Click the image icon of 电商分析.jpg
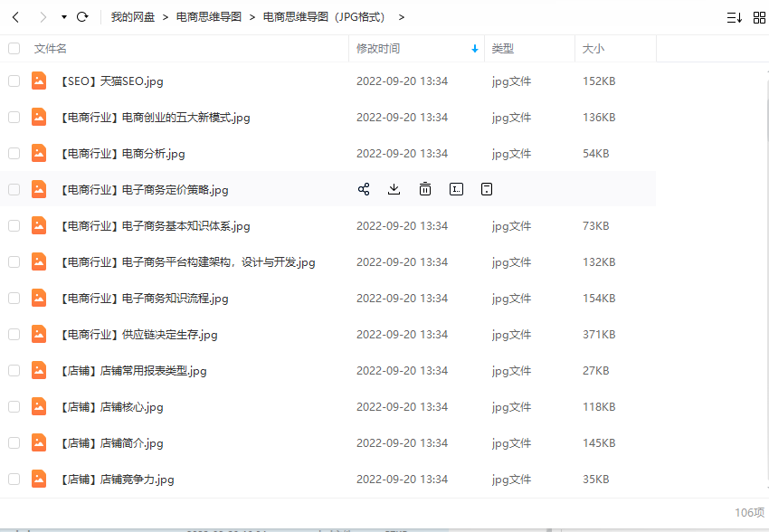Viewport: 769px width, 532px height. [39, 154]
